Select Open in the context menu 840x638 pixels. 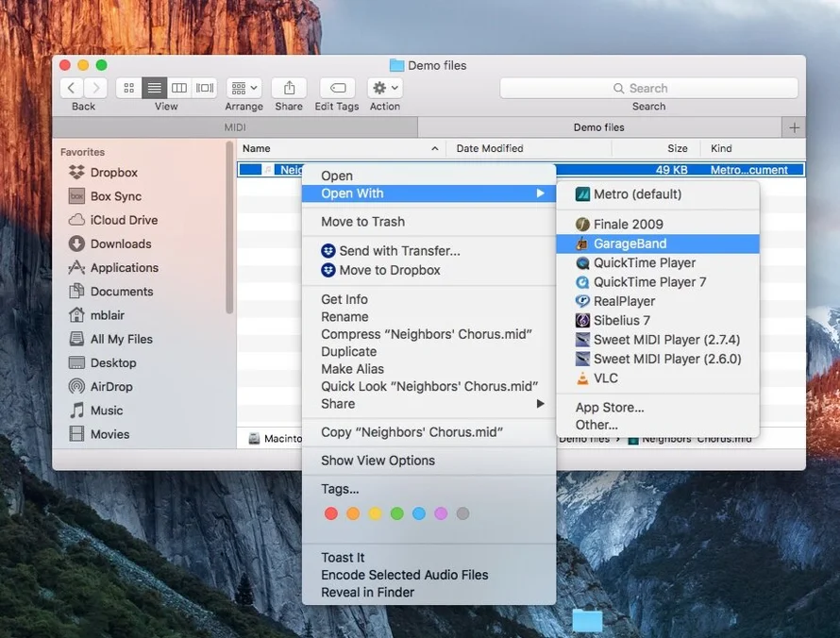point(428,176)
